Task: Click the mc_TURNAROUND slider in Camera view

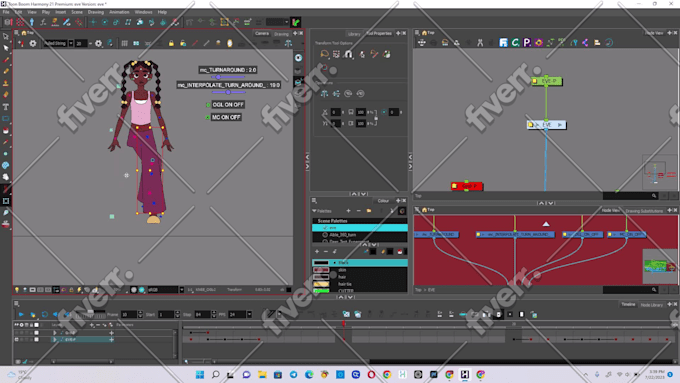Action: pyautogui.click(x=228, y=77)
